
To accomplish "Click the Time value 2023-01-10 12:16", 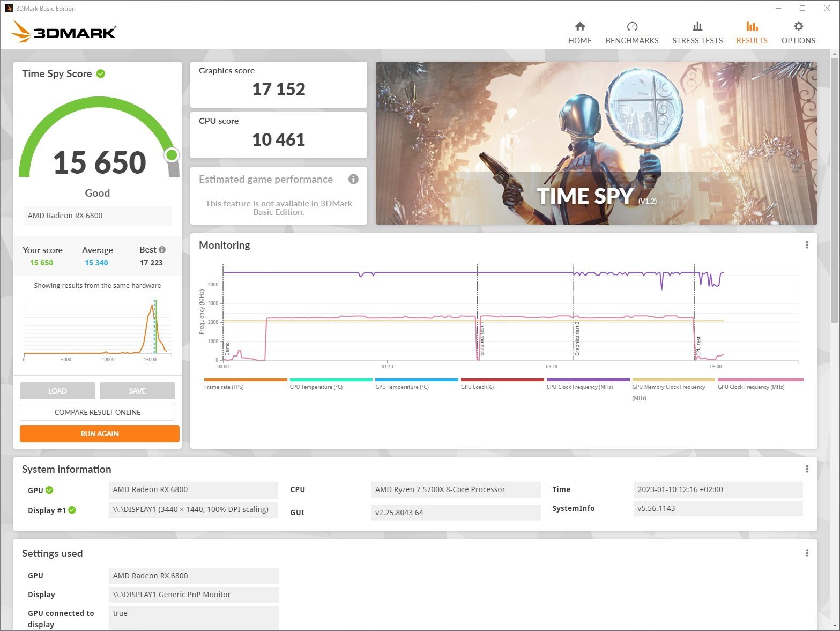I will [718, 489].
